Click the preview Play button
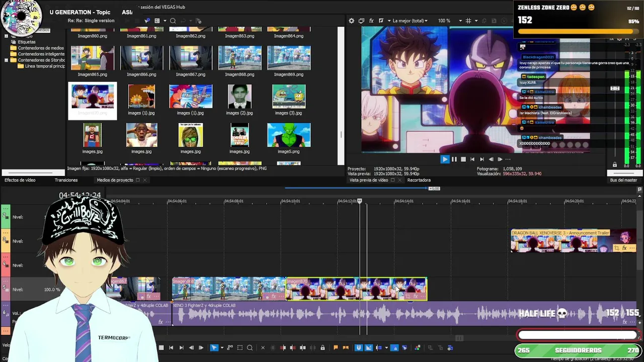 tap(445, 159)
